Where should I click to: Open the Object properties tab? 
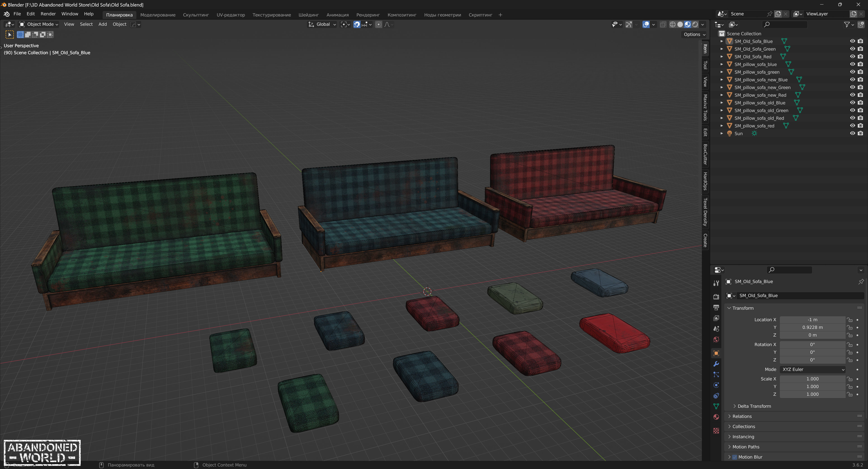(716, 353)
